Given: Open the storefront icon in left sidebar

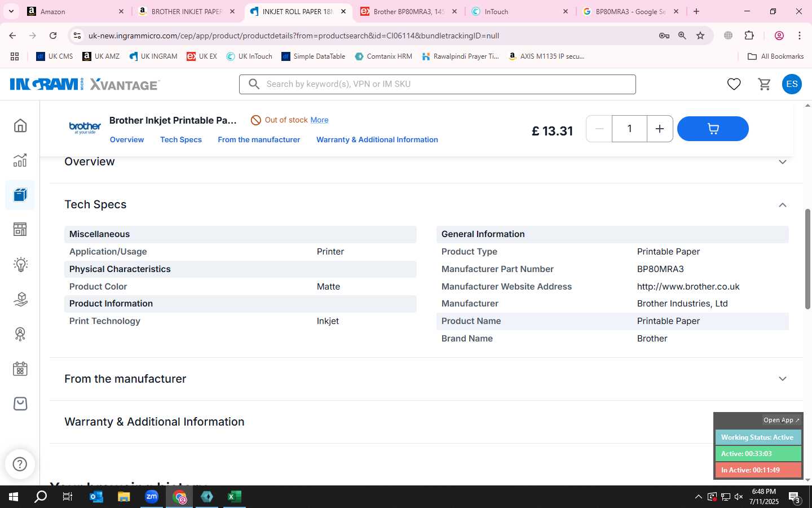Looking at the screenshot, I should coord(20,230).
